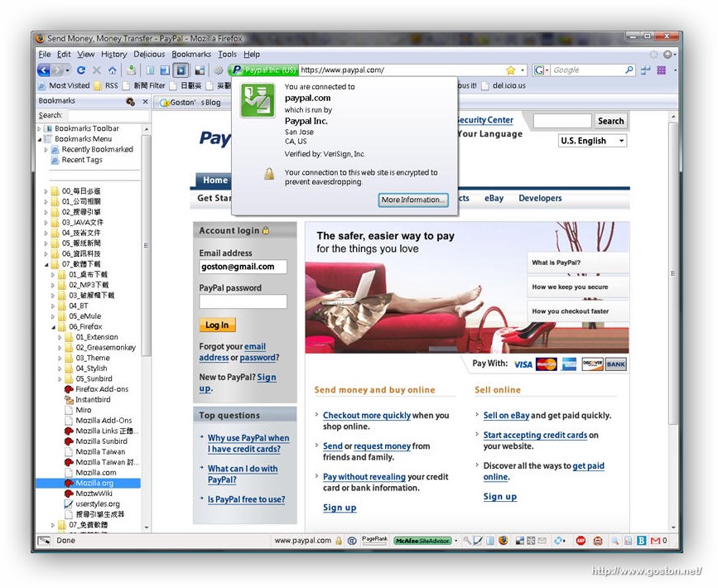Expand the Recently Bookmarked node
This screenshot has height=588, width=718.
pos(46,150)
